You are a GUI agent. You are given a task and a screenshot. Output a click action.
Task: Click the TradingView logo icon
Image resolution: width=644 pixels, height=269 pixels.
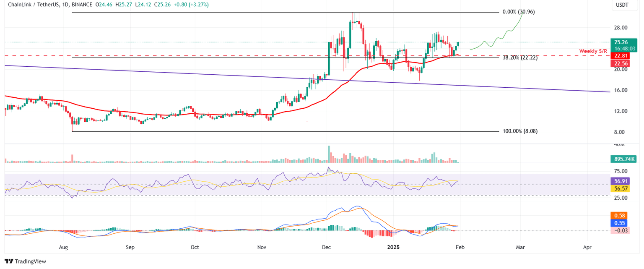[x=8, y=261]
